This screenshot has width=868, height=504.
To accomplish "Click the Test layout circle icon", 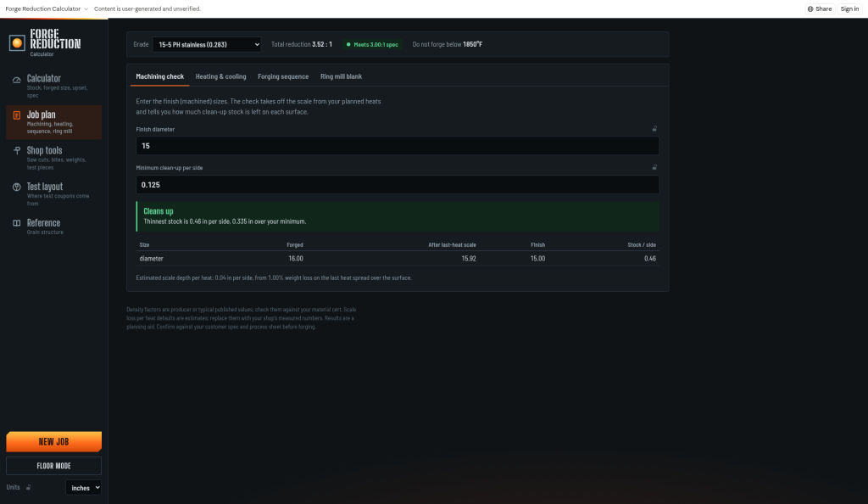I will coord(17,188).
